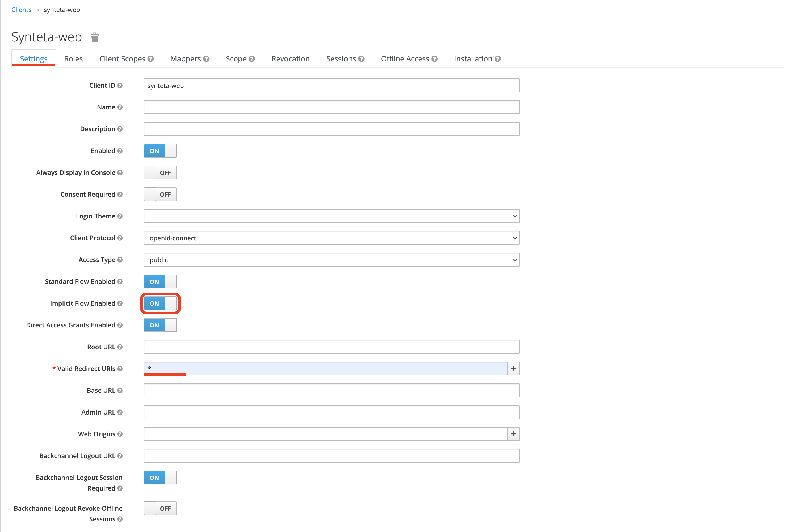Go to Clients breadcrumb link

(x=21, y=10)
